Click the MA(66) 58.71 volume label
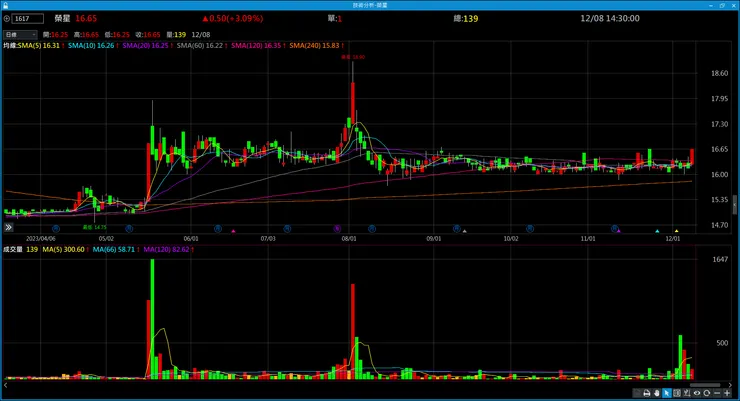Image resolution: width=740 pixels, height=401 pixels. 114,249
